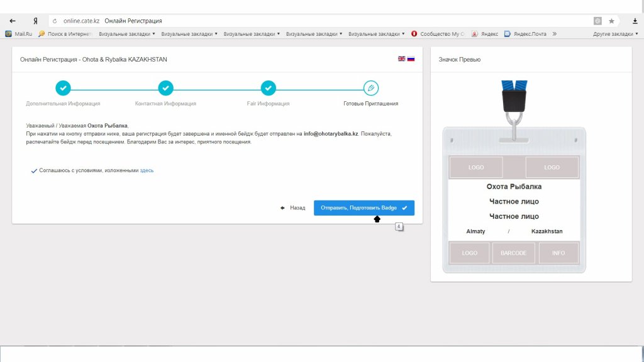
Task: Switch language with the UK flag icon
Action: 402,58
